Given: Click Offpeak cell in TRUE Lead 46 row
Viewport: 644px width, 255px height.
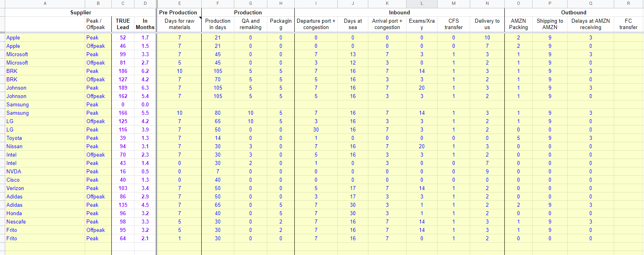Looking at the screenshot, I should [x=98, y=46].
